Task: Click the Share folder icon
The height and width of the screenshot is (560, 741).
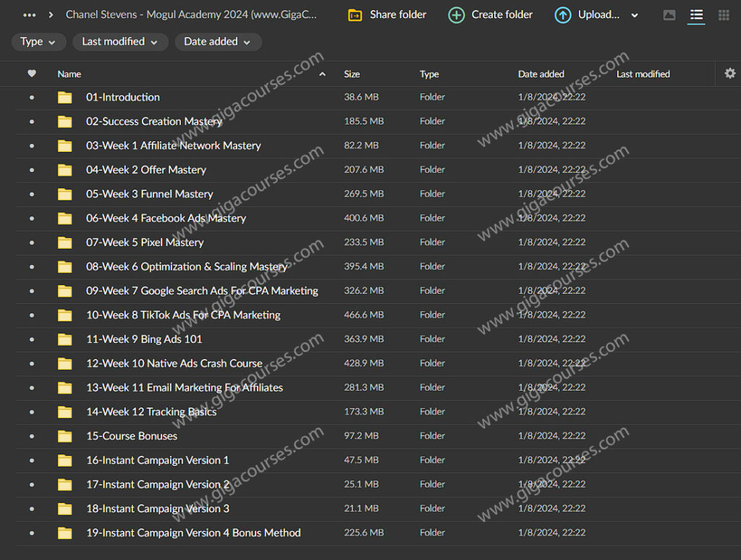Action: pos(355,15)
